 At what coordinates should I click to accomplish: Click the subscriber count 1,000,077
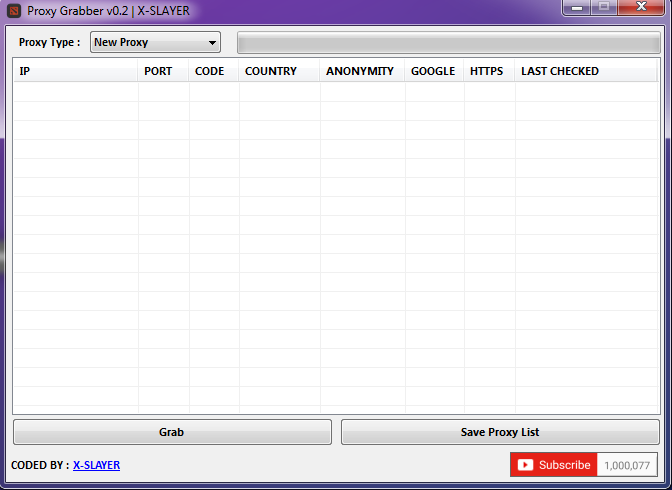click(627, 465)
